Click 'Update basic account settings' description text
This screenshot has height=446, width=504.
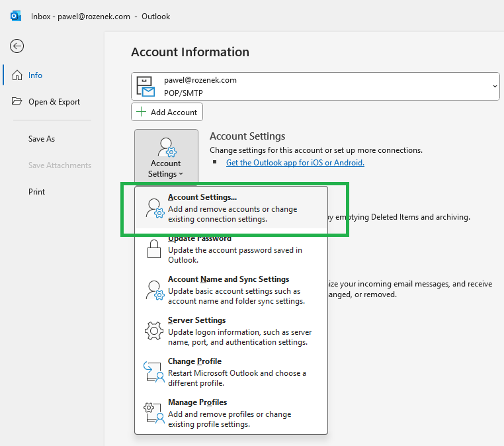pos(236,296)
